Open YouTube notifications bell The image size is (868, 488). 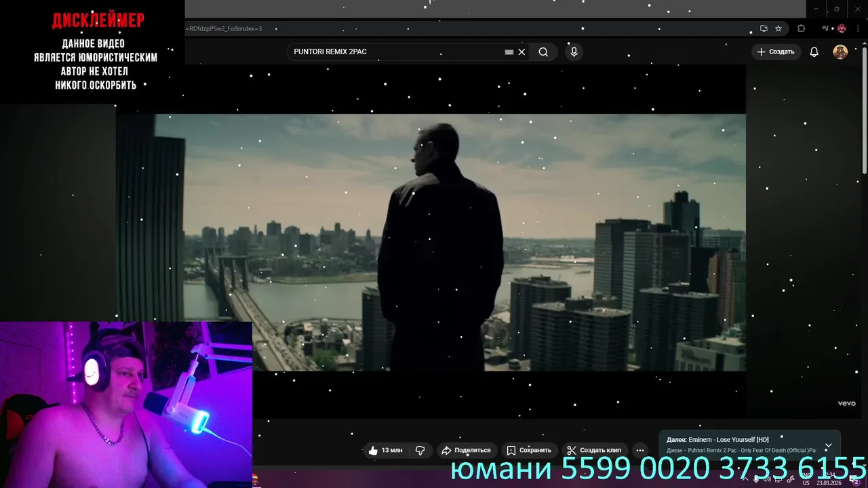[x=814, y=52]
